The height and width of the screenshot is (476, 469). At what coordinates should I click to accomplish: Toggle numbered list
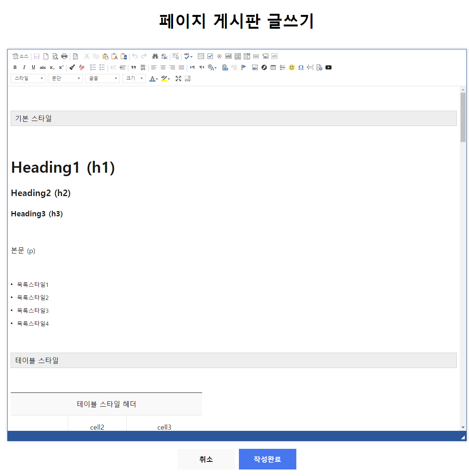point(93,67)
